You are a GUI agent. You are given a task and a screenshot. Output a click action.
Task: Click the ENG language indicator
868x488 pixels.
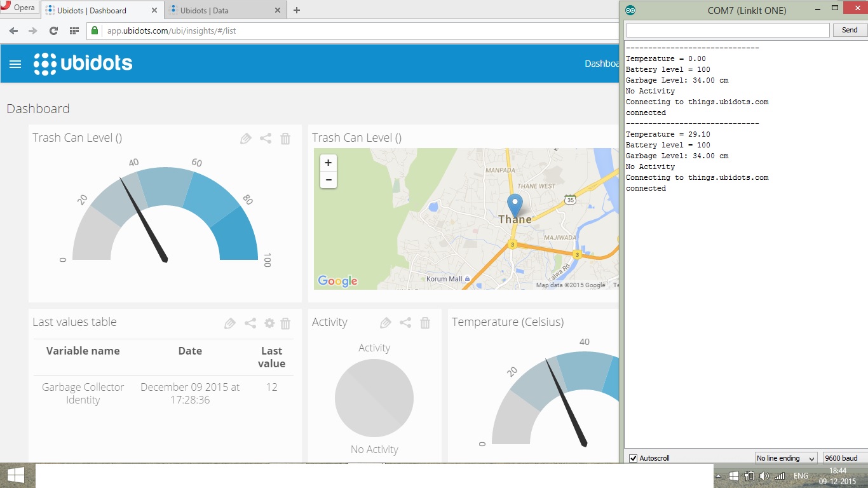pyautogui.click(x=801, y=476)
